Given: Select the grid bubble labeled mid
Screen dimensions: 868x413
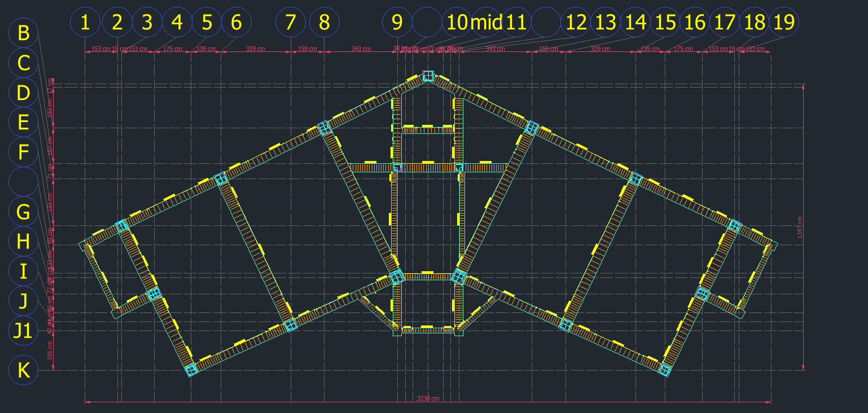Looking at the screenshot, I should (x=486, y=23).
